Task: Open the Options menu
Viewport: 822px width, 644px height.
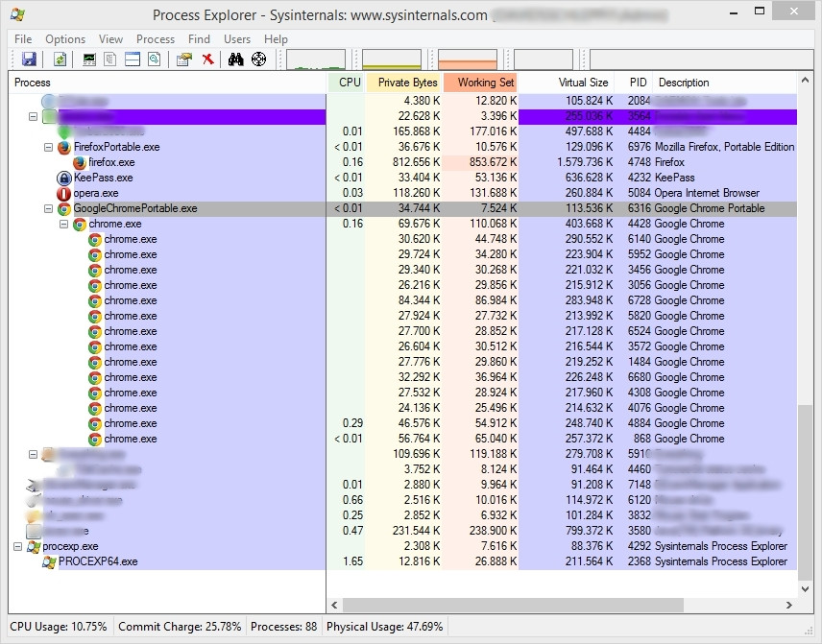Action: [x=65, y=39]
